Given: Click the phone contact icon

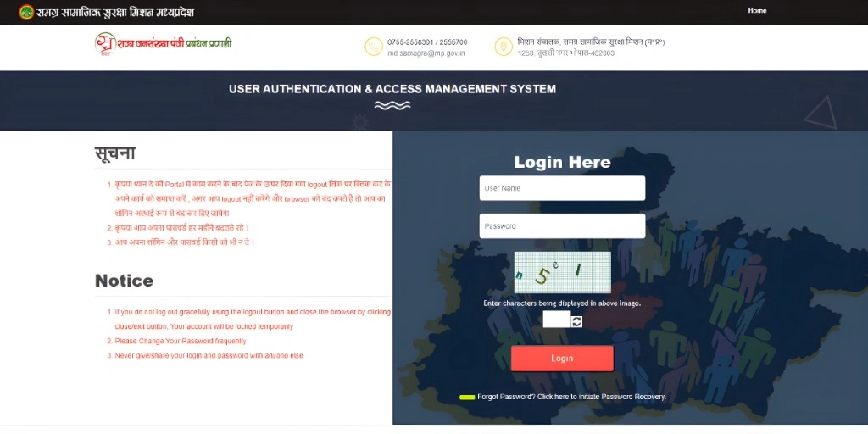Looking at the screenshot, I should tap(374, 47).
